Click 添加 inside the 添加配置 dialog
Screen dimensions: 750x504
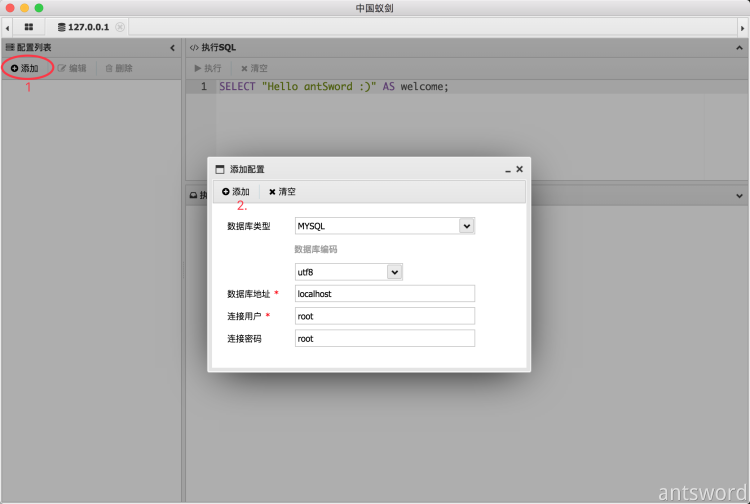[x=236, y=191]
